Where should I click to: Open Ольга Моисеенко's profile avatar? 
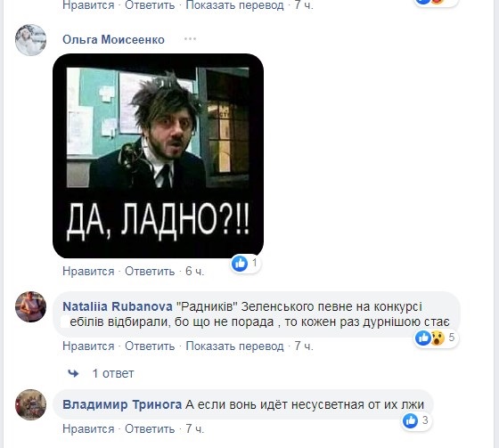pos(31,40)
